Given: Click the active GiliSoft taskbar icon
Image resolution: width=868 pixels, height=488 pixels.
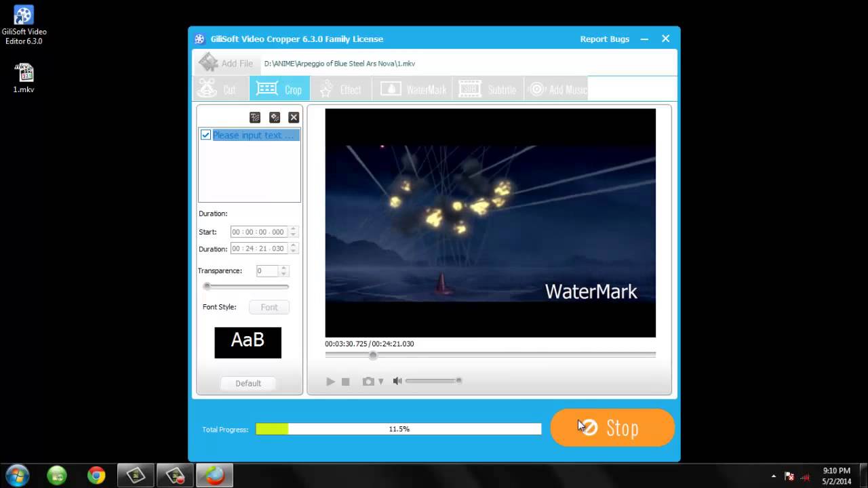Looking at the screenshot, I should [214, 476].
